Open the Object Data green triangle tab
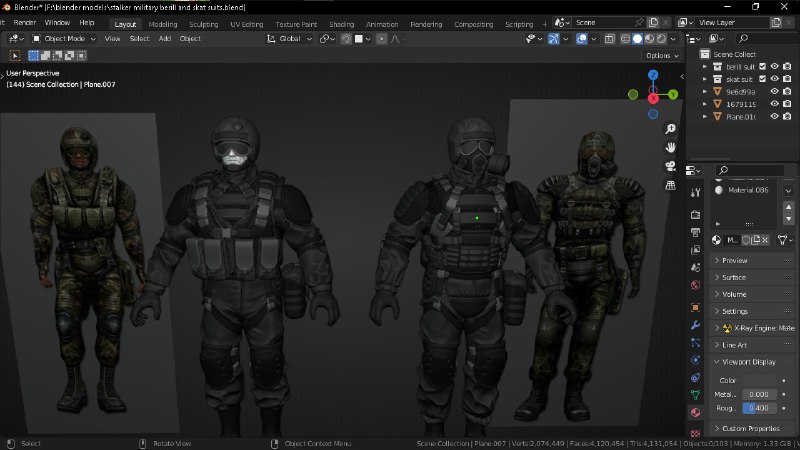The image size is (800, 450). [695, 395]
